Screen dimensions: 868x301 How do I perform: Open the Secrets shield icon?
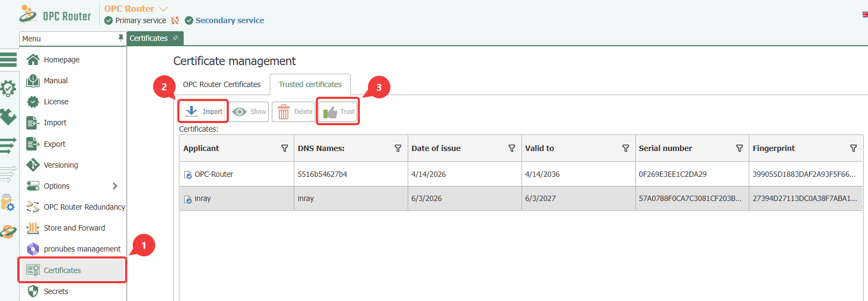tap(33, 291)
